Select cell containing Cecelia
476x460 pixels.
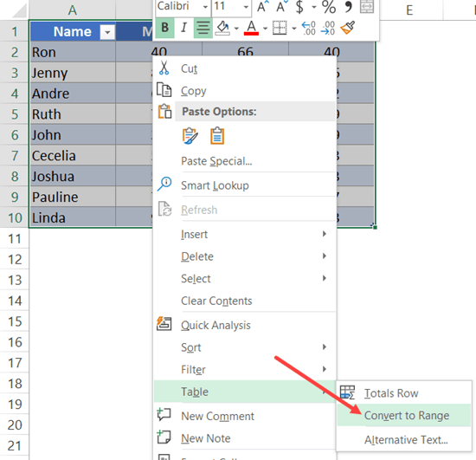(73, 156)
